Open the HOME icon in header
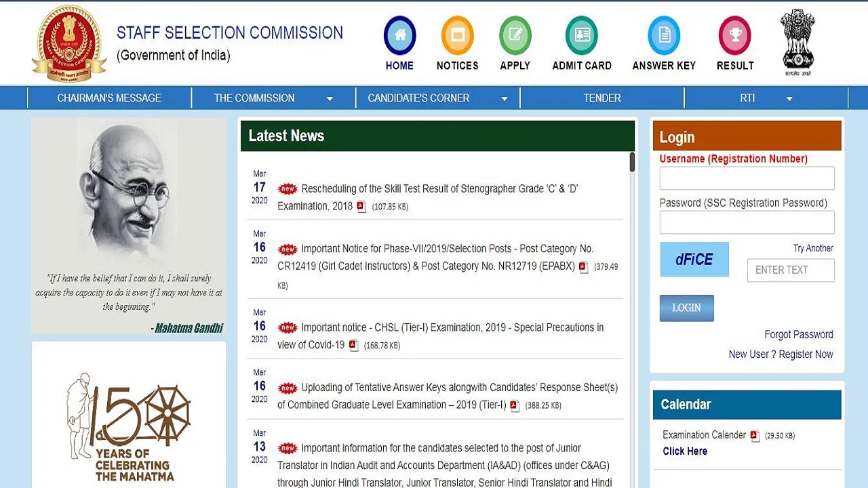868x488 pixels. pyautogui.click(x=399, y=36)
